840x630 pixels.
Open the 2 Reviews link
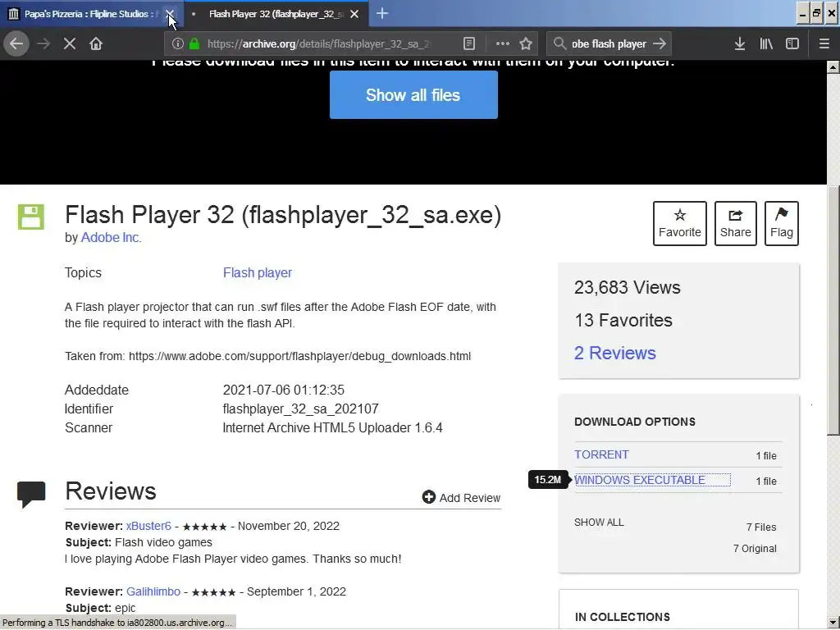pos(615,353)
